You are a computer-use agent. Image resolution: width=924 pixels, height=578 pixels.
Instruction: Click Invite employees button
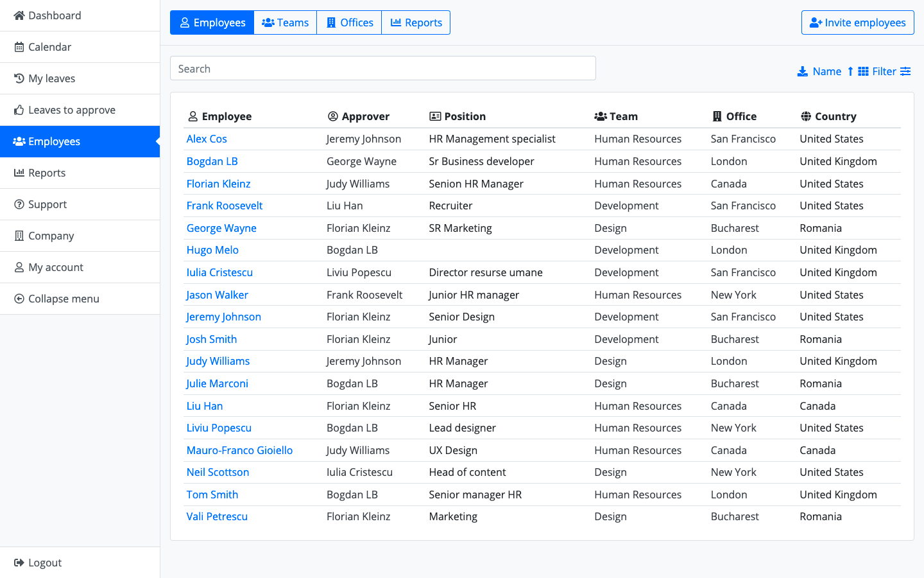pos(857,22)
